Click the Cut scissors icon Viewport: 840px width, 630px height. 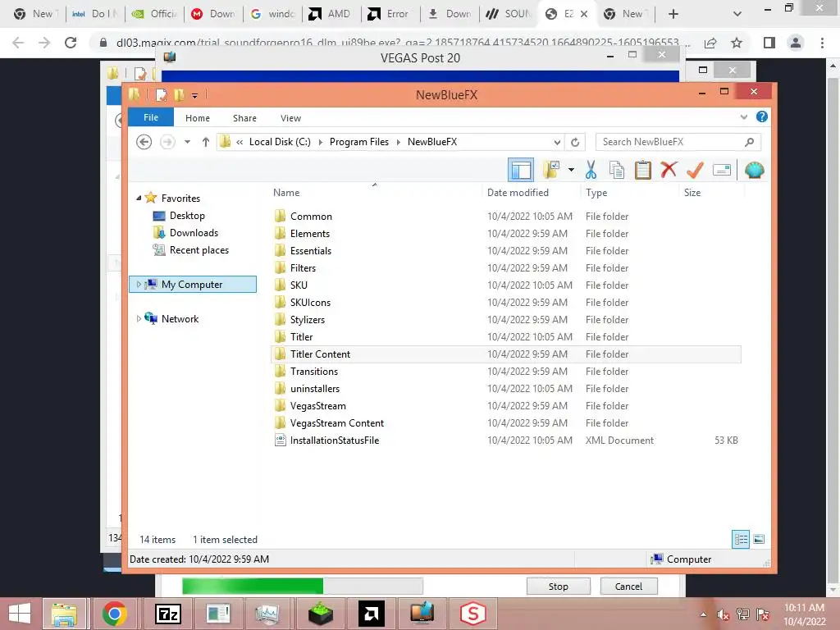point(591,171)
